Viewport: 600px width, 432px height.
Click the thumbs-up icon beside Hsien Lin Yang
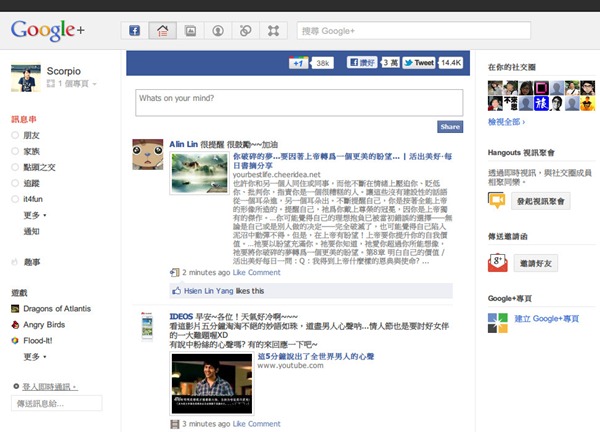176,291
